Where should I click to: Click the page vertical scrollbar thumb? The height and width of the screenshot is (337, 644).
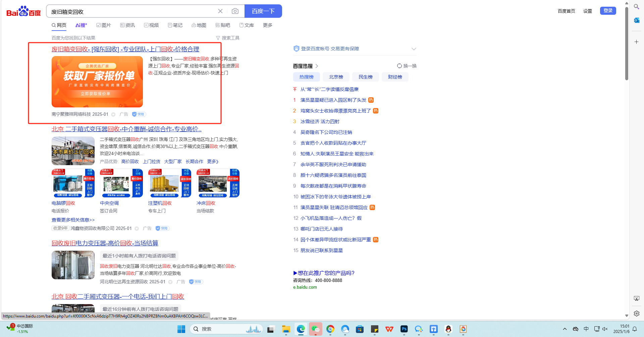pos(627,44)
